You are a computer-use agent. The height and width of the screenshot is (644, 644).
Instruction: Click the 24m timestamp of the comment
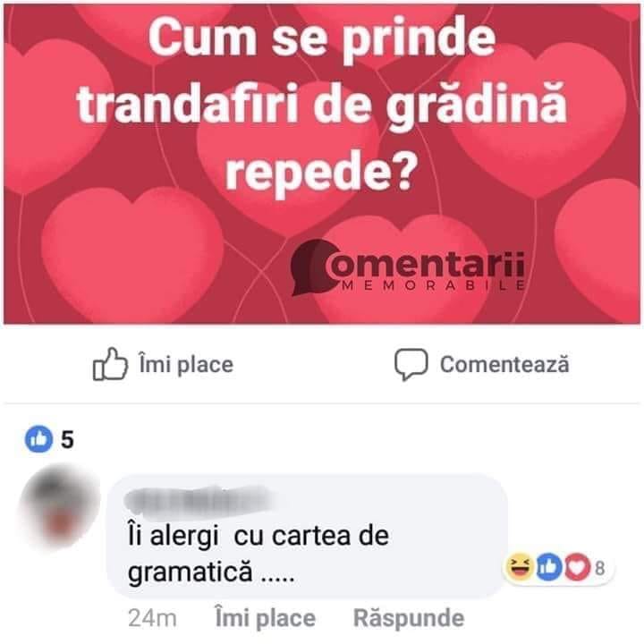(x=152, y=619)
